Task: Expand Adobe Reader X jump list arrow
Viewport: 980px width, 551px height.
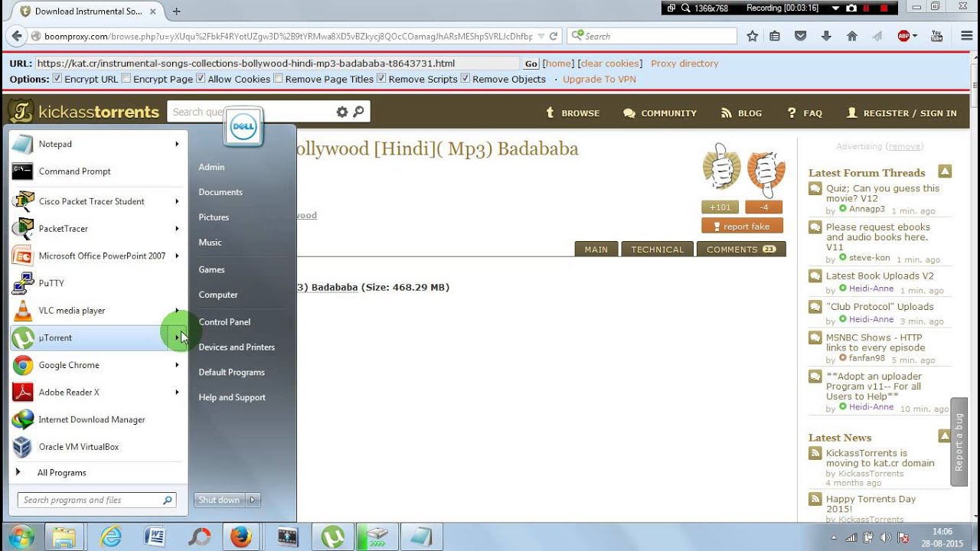Action: pos(177,393)
